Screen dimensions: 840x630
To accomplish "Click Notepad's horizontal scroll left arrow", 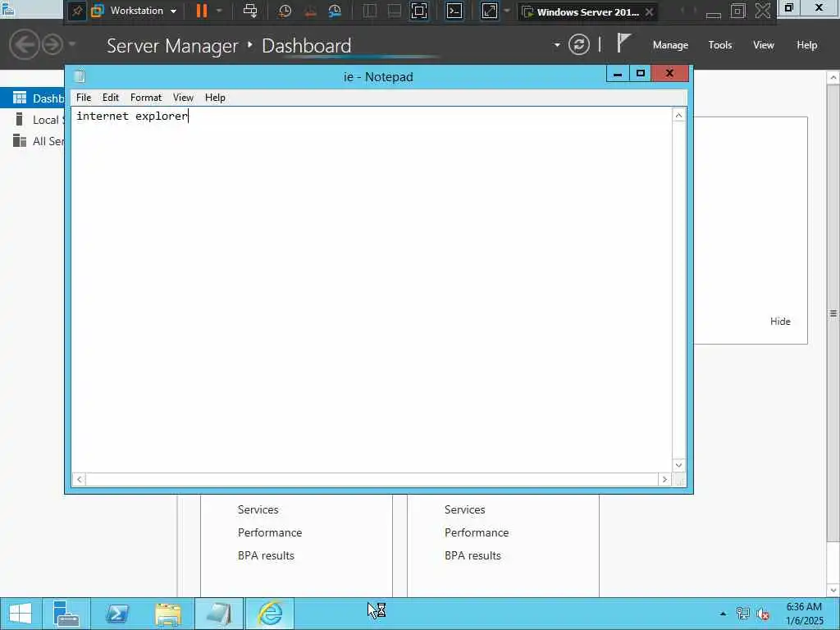I will click(x=80, y=479).
